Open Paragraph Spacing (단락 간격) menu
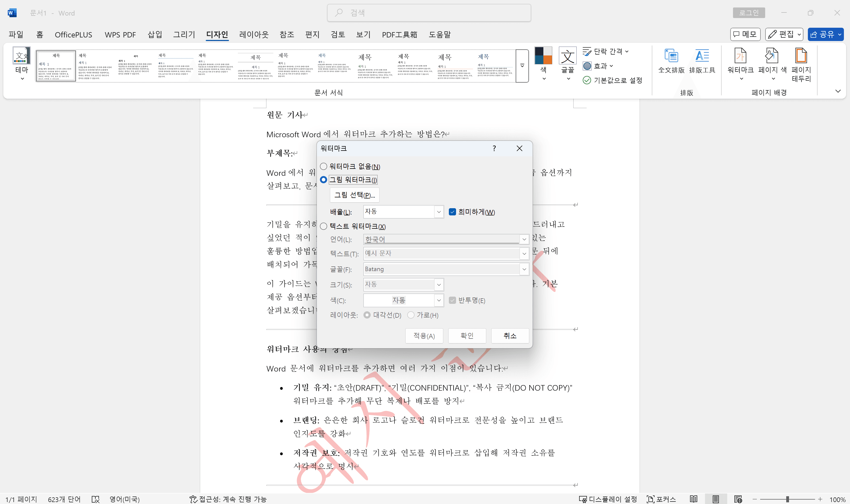Screen dimensions: 850x504 [x=606, y=52]
